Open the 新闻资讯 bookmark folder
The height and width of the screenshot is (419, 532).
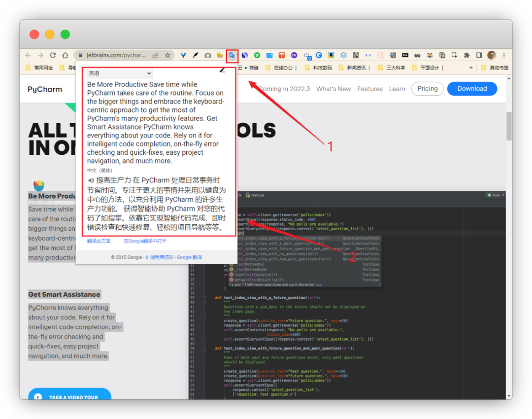pyautogui.click(x=353, y=68)
